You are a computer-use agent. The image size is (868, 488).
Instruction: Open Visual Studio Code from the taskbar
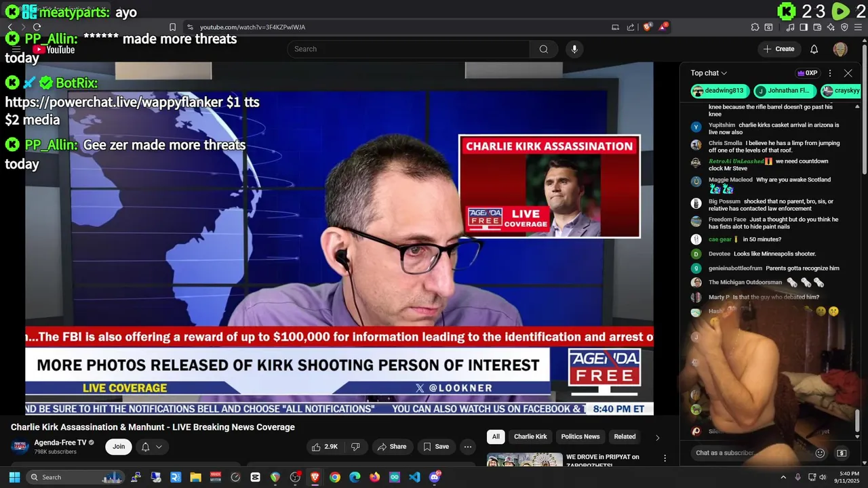(x=414, y=477)
